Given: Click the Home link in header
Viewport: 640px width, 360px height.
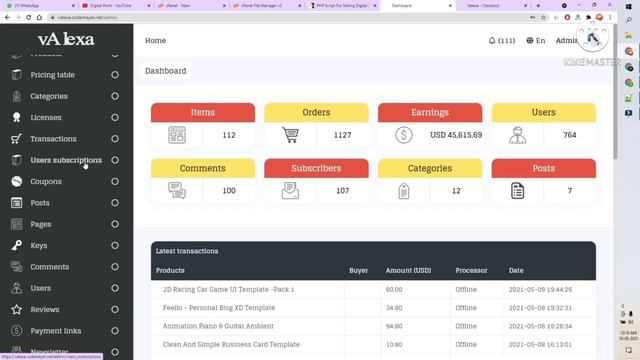Looking at the screenshot, I should tap(156, 40).
